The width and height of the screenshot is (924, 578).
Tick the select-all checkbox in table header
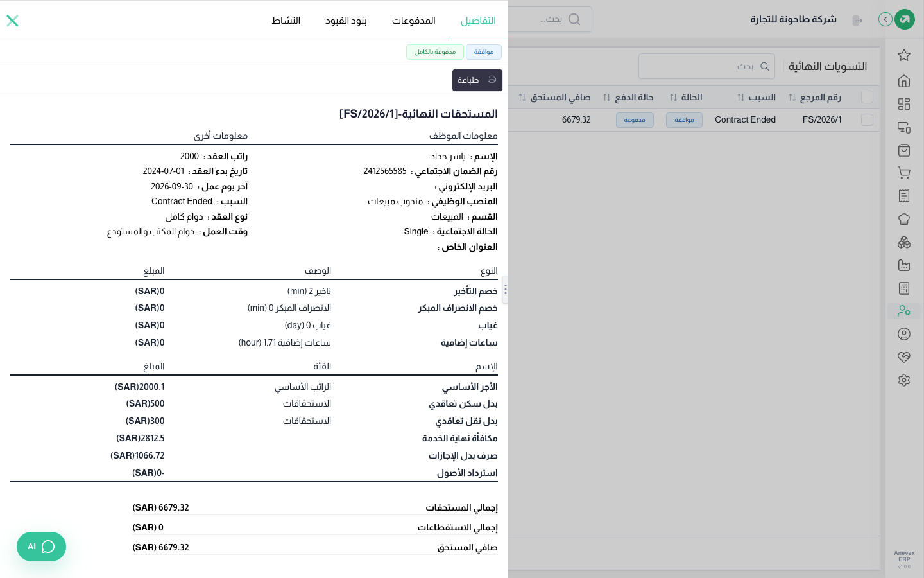coord(867,97)
